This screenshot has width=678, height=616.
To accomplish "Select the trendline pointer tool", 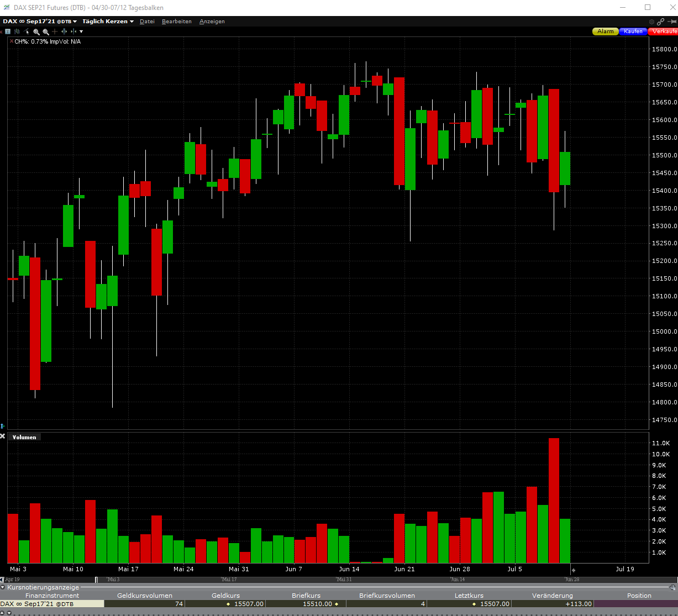I will click(26, 31).
